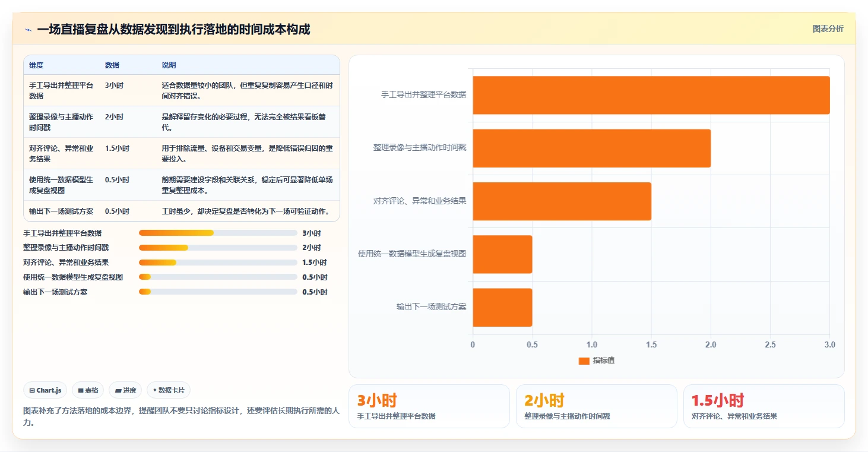
Task: Click description starting 适合数据量较小的团队
Action: click(x=248, y=90)
